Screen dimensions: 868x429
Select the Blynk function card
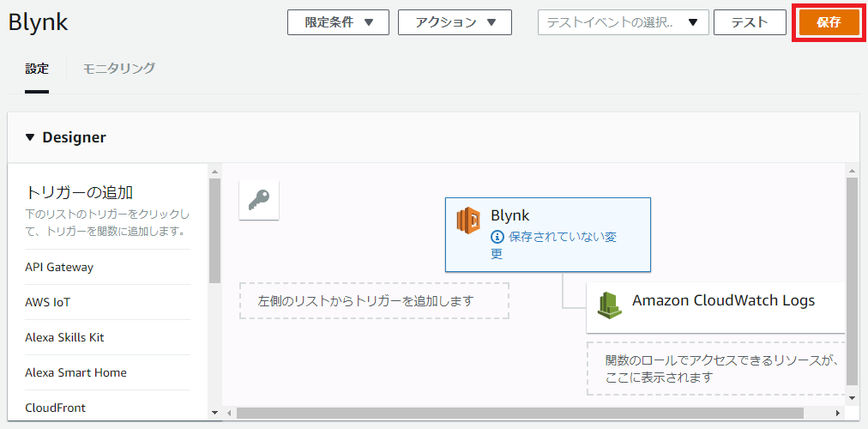[548, 235]
